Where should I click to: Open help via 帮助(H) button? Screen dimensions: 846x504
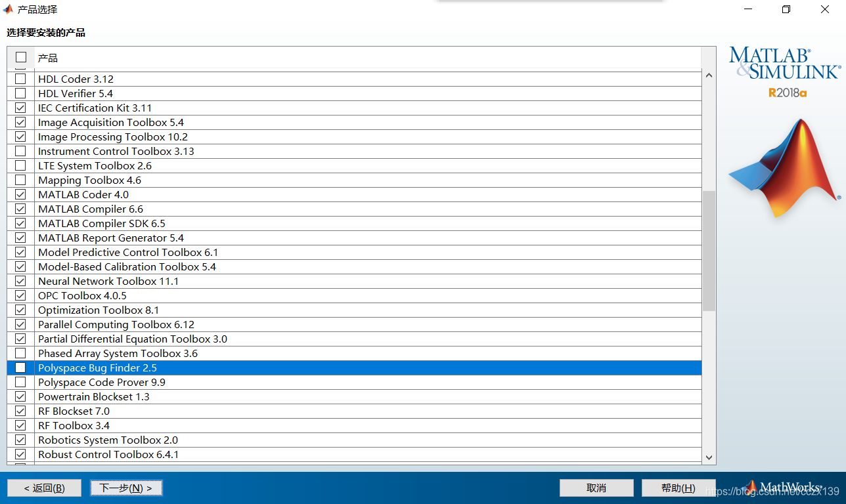pos(679,488)
